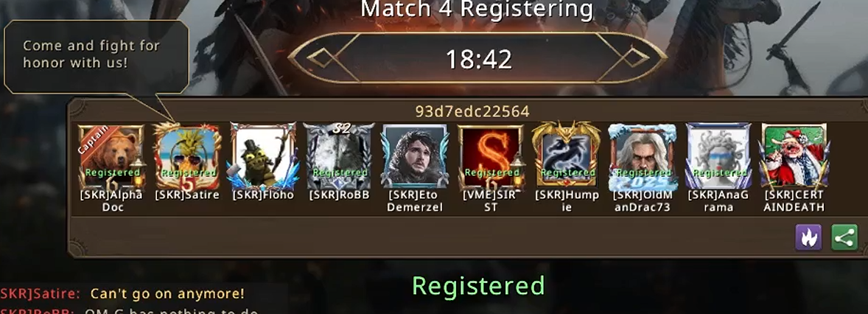Open the 'Come and fight for honor' speech bubble
Screen dimensions: 868x314
pyautogui.click(x=97, y=58)
